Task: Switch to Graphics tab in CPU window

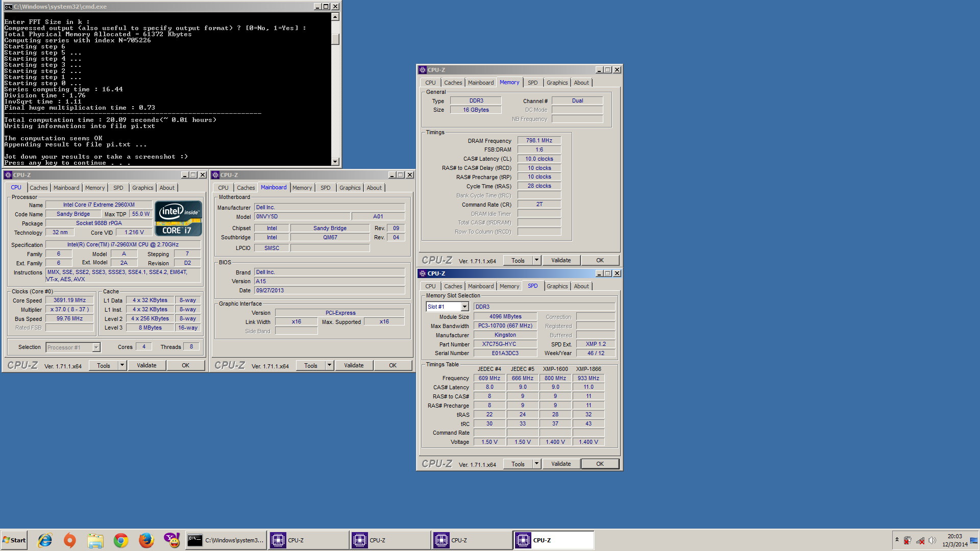Action: point(143,188)
